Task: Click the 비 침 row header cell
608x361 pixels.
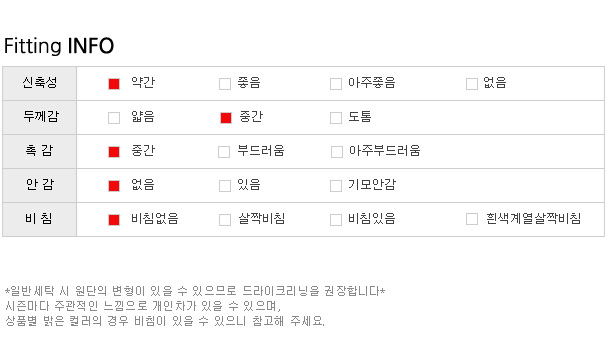Action: tap(40, 219)
